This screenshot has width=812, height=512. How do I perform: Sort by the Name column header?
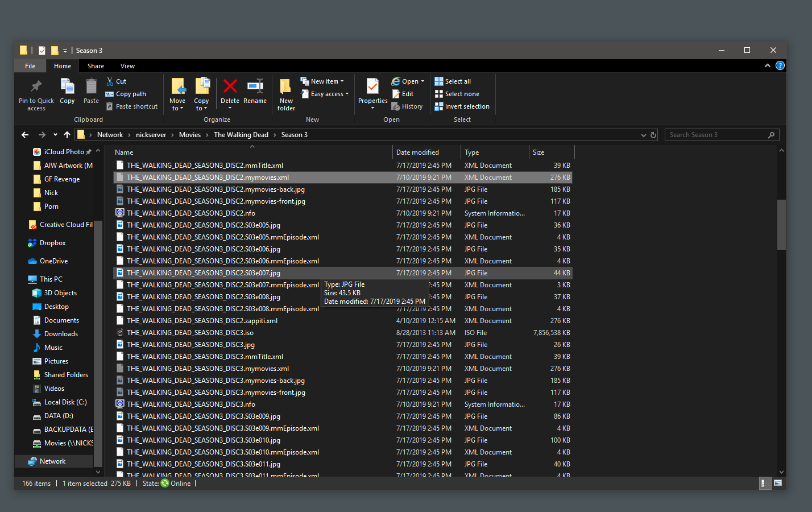252,152
